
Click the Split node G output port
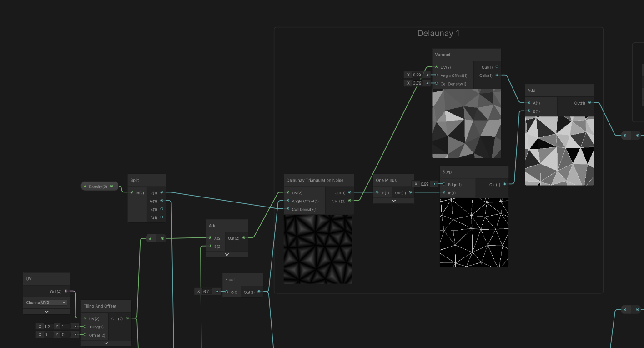(x=161, y=201)
